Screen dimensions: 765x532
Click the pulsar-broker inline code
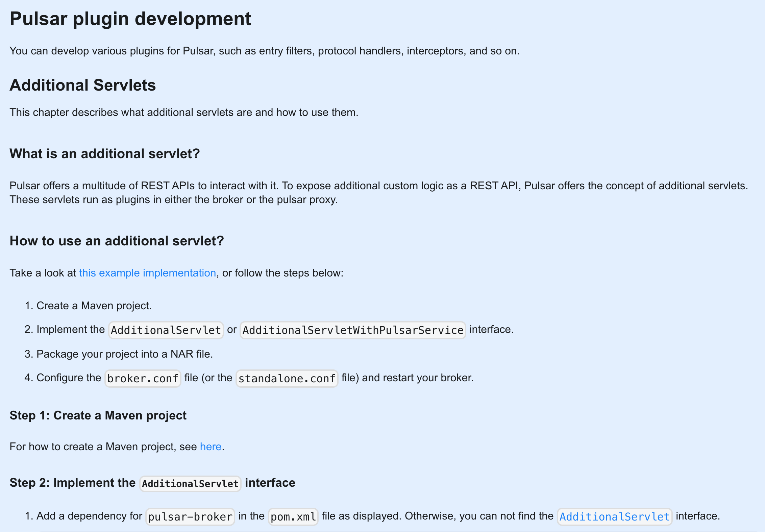190,516
